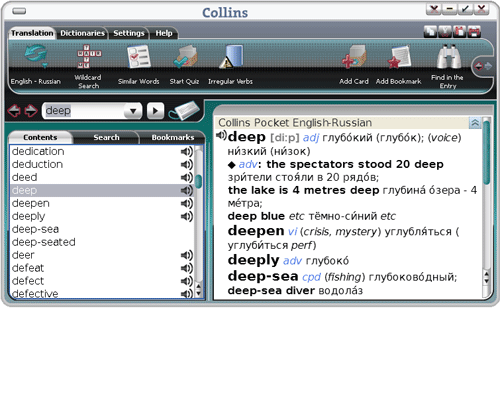Image resolution: width=500 pixels, height=405 pixels.
Task: Play audio for dedication in the list
Action: tap(187, 152)
